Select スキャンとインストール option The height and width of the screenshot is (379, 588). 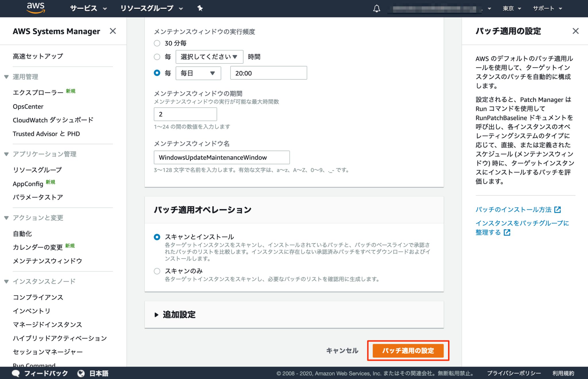tap(157, 237)
